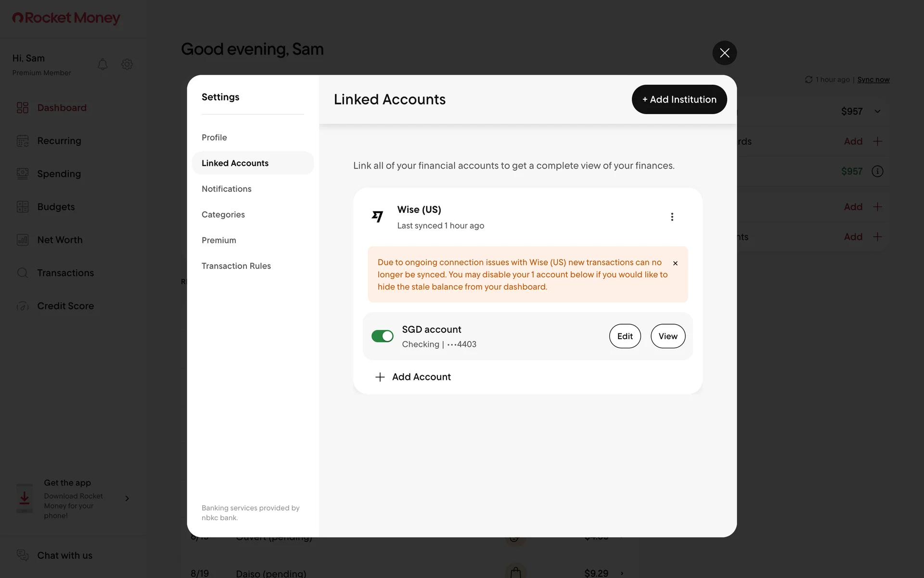Click the Add Institution button
The height and width of the screenshot is (578, 924).
[x=679, y=99]
